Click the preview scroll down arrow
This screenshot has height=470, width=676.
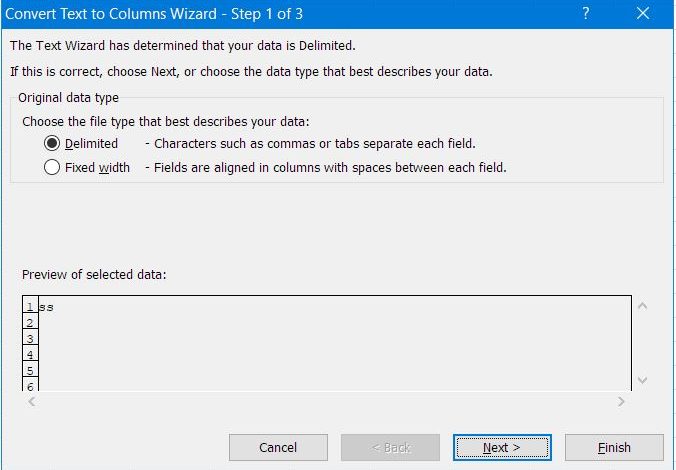(x=642, y=381)
